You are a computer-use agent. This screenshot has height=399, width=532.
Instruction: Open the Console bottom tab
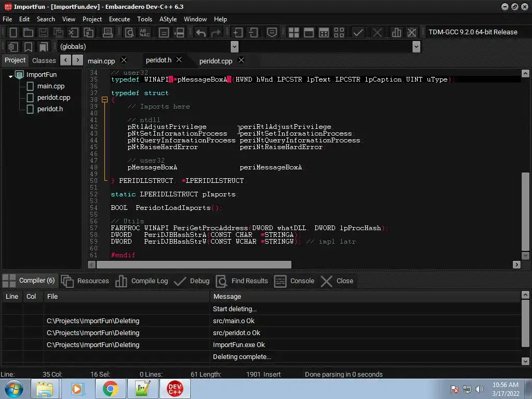point(294,281)
